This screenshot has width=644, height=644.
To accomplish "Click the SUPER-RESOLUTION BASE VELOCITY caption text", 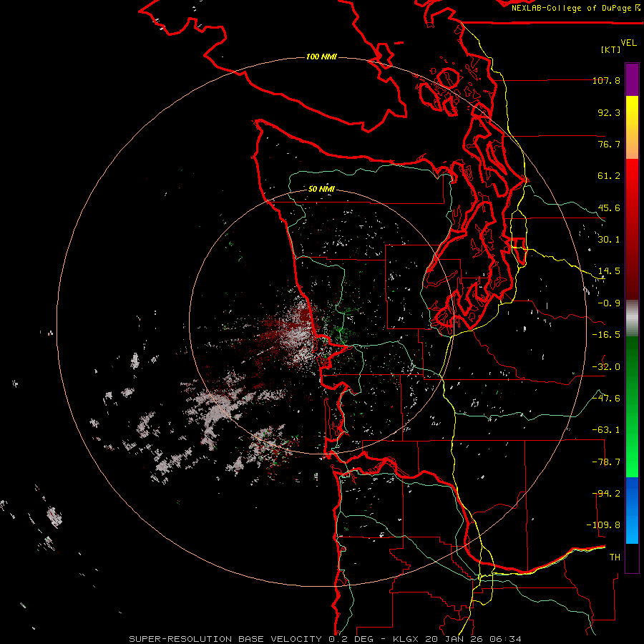I will pyautogui.click(x=225, y=639).
